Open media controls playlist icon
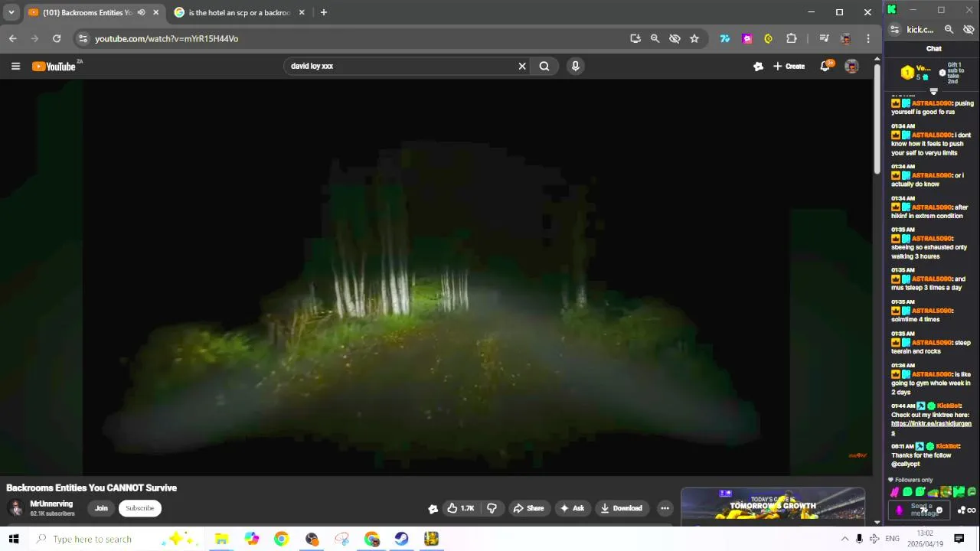This screenshot has height=551, width=980. tap(824, 38)
